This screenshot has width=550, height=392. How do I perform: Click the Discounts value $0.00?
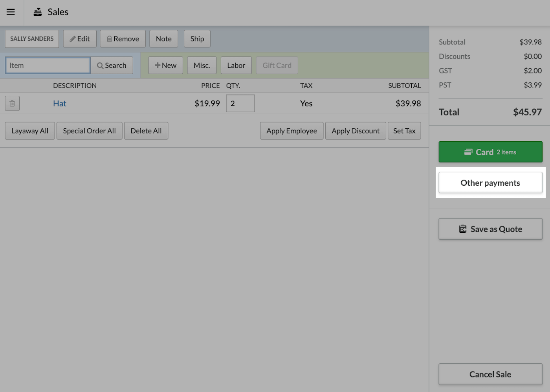coord(533,57)
